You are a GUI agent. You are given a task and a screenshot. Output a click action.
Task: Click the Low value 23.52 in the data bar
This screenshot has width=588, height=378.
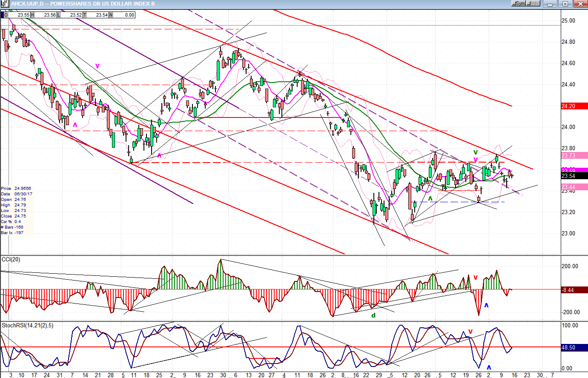click(x=76, y=15)
